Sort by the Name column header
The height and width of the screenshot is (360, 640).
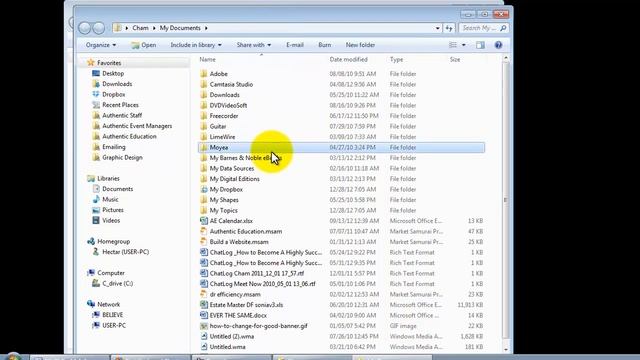click(207, 60)
